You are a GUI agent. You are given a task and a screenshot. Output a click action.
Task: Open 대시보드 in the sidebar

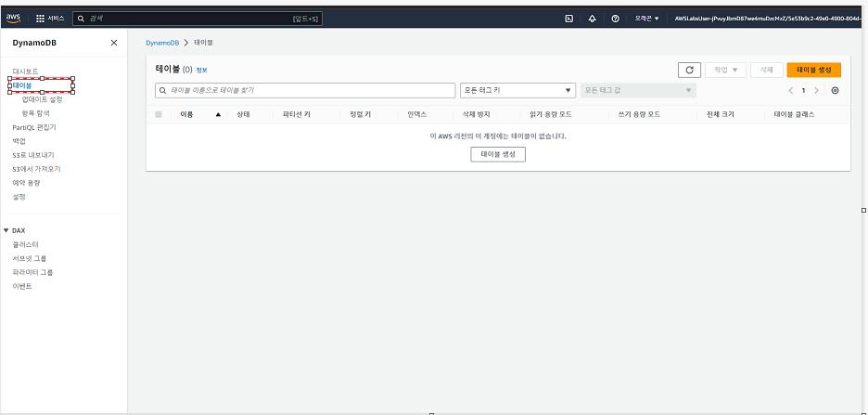[x=25, y=71]
